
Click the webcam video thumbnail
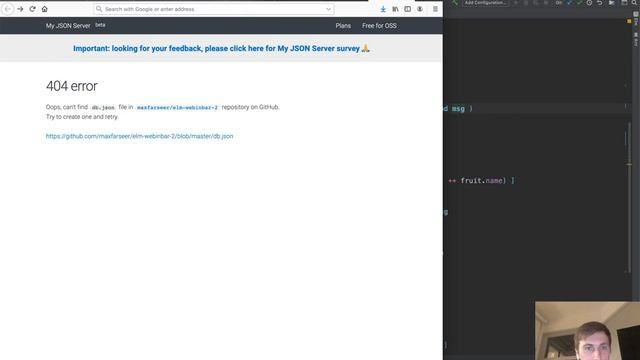click(x=587, y=331)
